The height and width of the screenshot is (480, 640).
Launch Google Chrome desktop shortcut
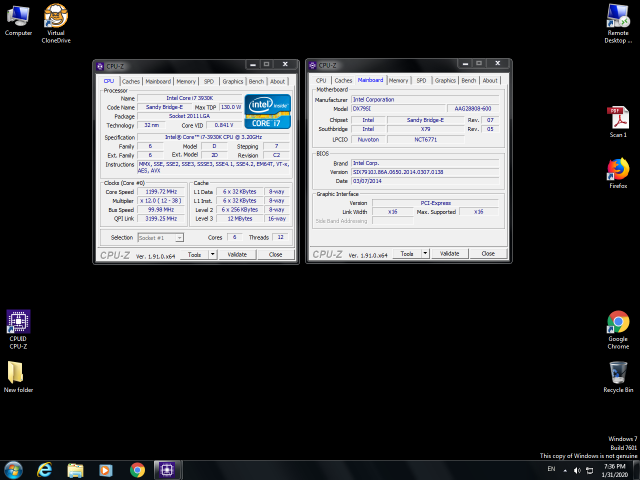tap(618, 330)
